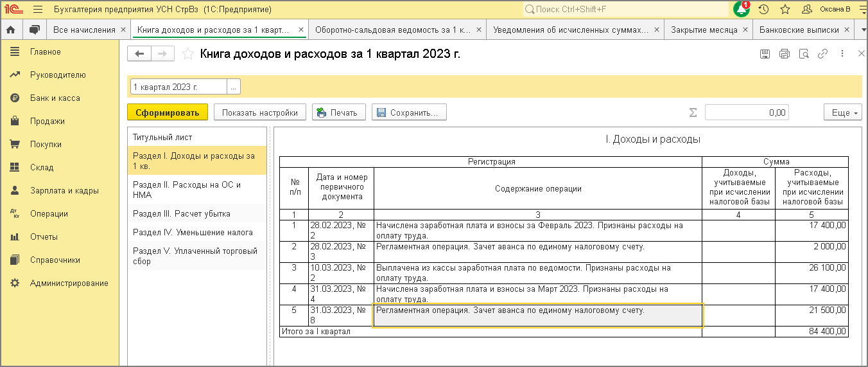Open the 1C main menu hamburger icon
Image resolution: width=868 pixels, height=367 pixels.
(x=37, y=10)
